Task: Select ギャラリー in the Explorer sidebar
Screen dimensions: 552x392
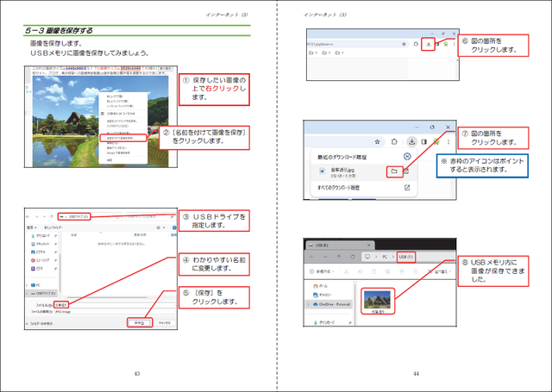Action: [323, 295]
